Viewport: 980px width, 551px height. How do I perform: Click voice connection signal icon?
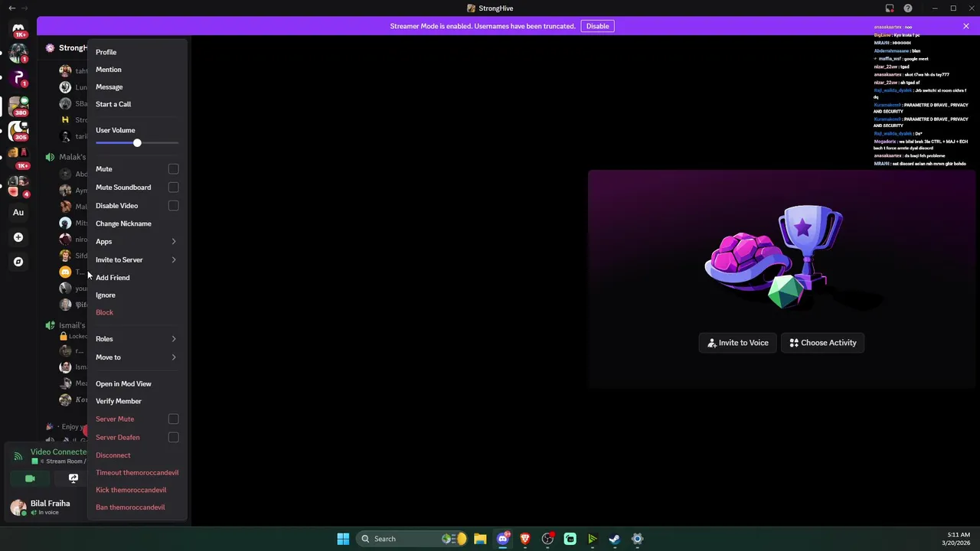point(18,456)
